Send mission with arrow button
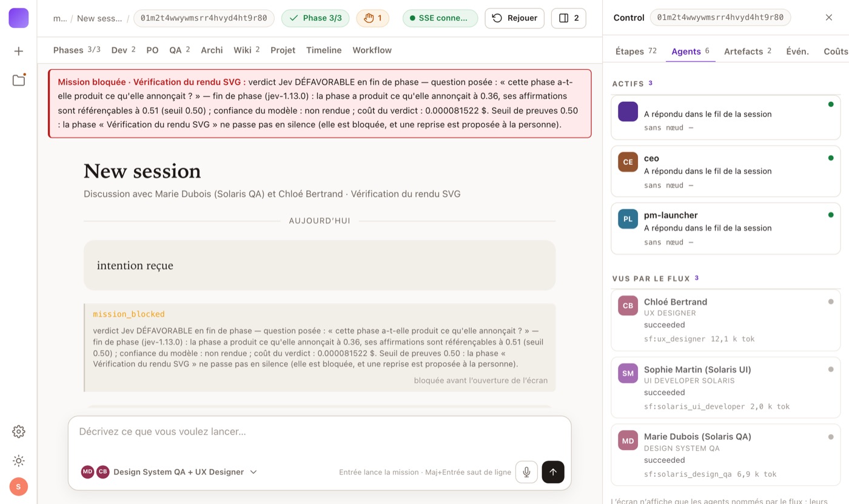 553,472
